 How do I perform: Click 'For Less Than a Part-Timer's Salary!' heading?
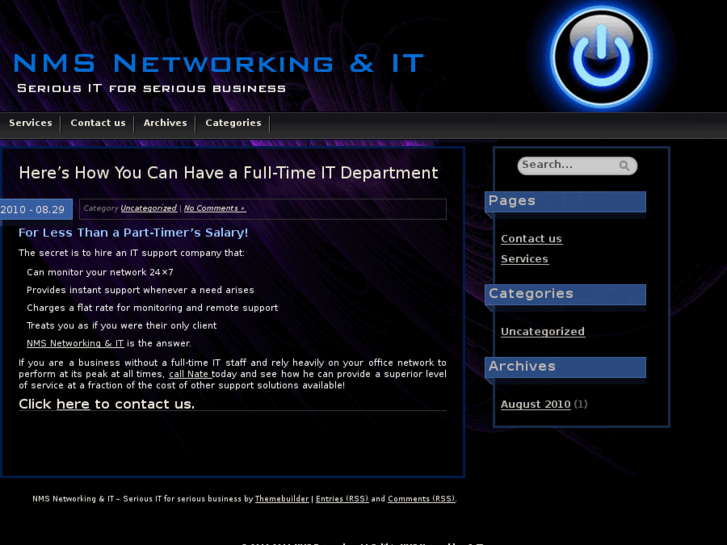[x=133, y=232]
